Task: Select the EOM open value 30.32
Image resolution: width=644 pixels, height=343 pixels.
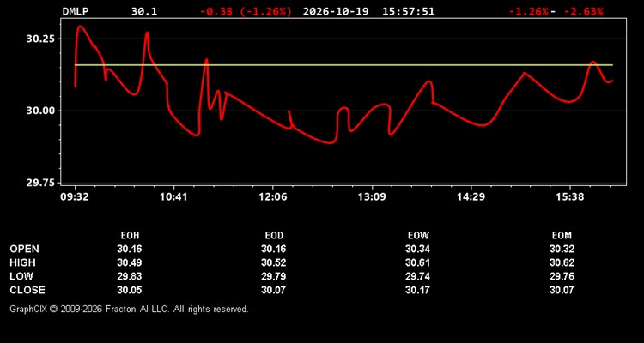Action: pyautogui.click(x=562, y=249)
